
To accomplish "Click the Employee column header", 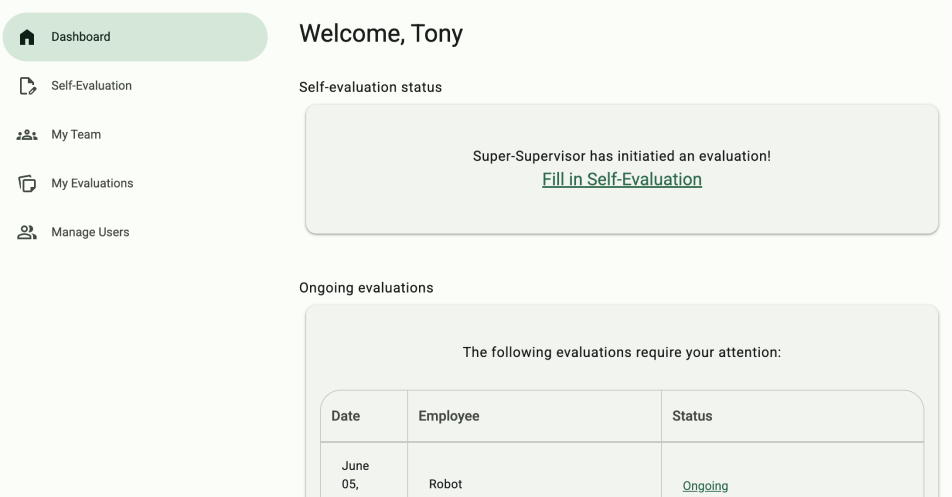I will 448,416.
